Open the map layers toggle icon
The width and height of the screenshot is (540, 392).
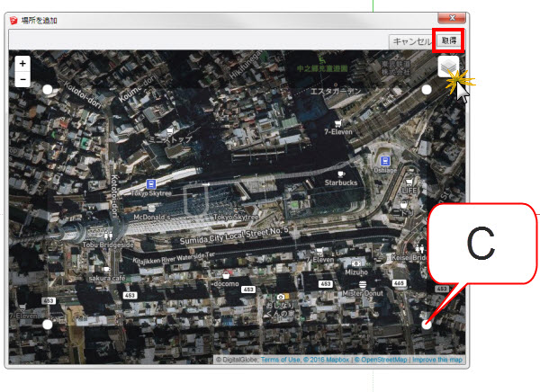pos(448,67)
